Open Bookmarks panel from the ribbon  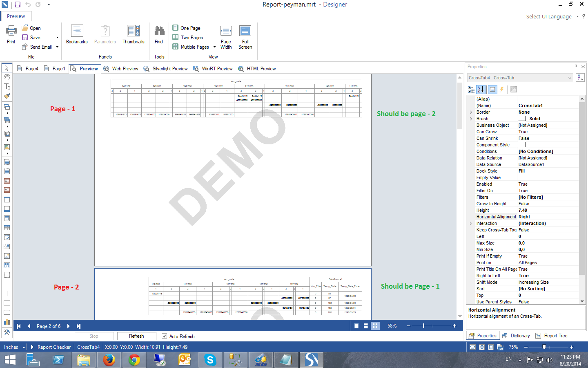coord(77,34)
